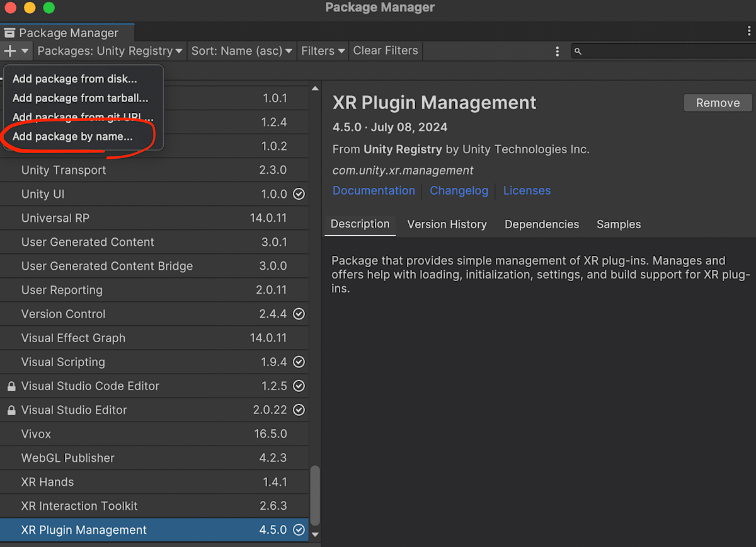Viewport: 756px width, 547px height.
Task: Click the lock icon on Visual Studio Code Editor
Action: 11,386
